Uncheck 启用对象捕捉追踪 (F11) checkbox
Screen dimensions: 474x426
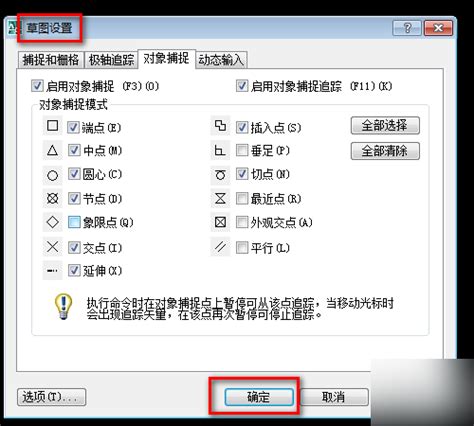(x=242, y=86)
